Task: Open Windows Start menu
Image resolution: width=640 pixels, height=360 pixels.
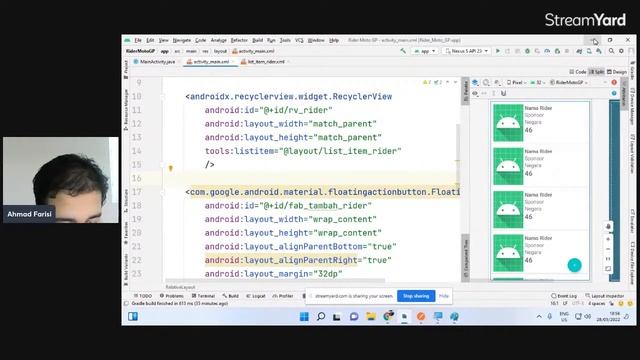Action: [304, 317]
